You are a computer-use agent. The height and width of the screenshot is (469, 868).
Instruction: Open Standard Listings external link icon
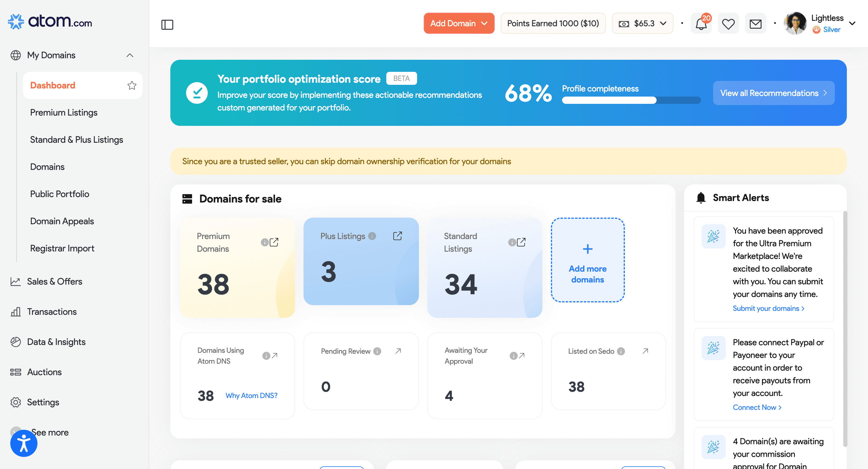521,242
